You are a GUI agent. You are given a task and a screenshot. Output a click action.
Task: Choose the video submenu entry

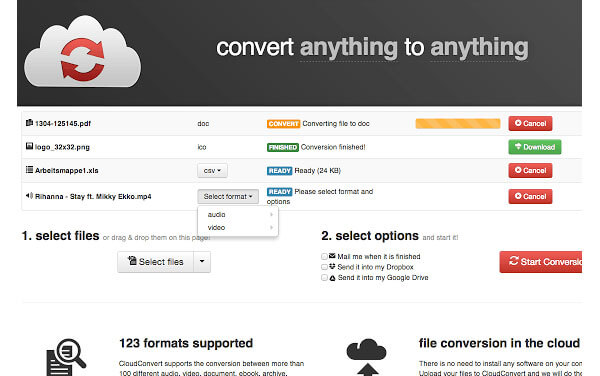[x=238, y=227]
